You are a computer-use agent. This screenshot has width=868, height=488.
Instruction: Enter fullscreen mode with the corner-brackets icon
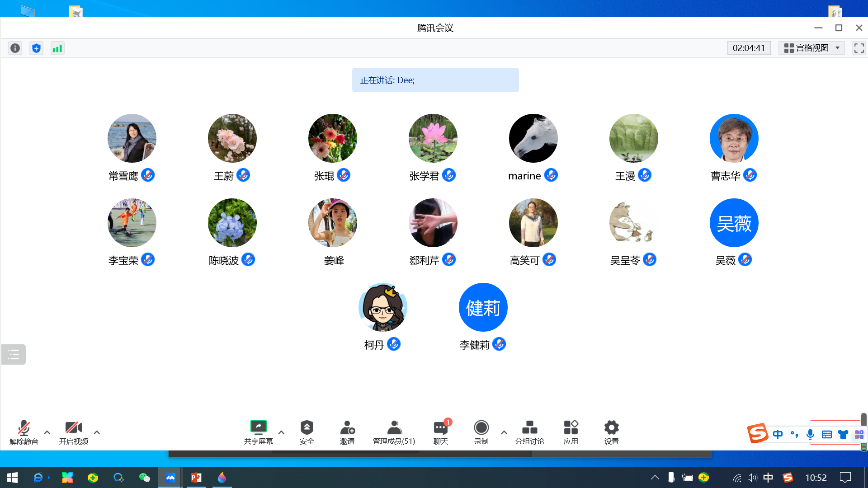coord(859,48)
